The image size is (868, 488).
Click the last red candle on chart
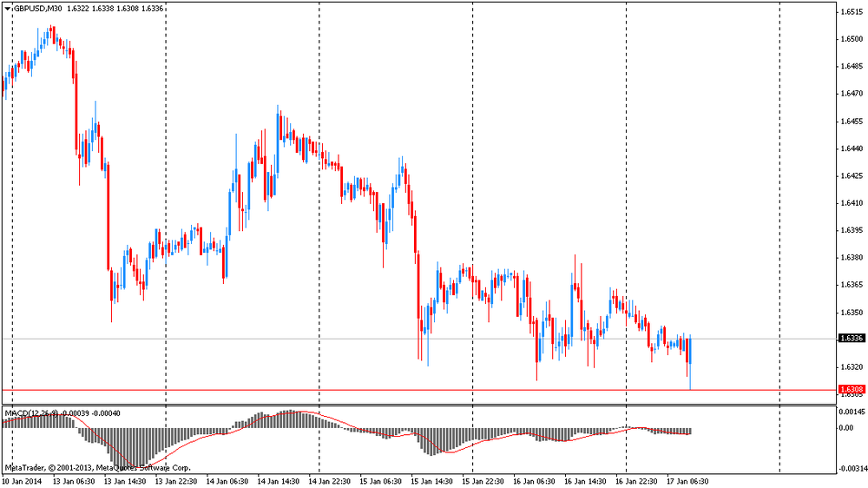click(688, 350)
